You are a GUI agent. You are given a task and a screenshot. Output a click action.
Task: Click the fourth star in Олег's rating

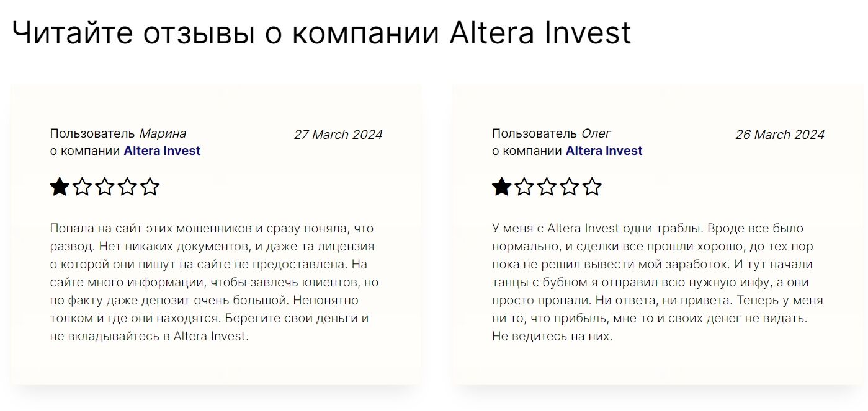(570, 187)
